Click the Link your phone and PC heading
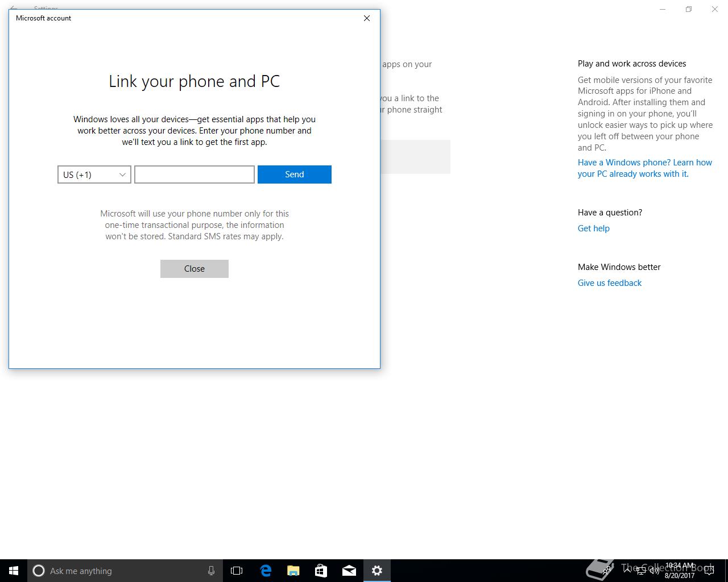 pyautogui.click(x=195, y=81)
